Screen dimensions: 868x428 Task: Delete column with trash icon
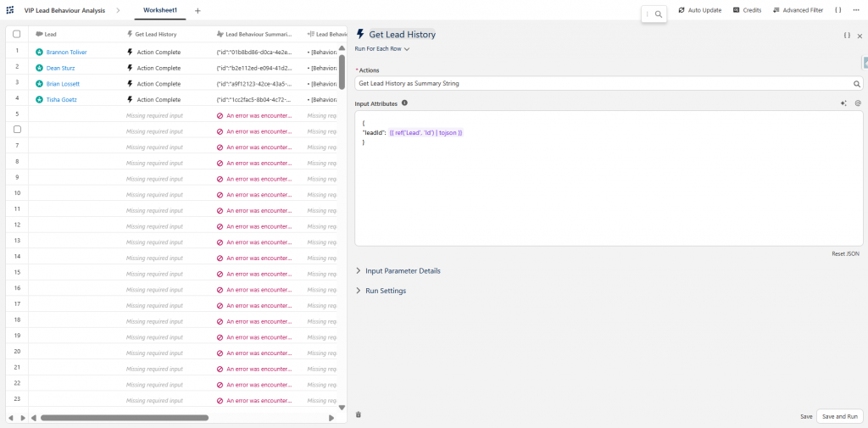(359, 414)
